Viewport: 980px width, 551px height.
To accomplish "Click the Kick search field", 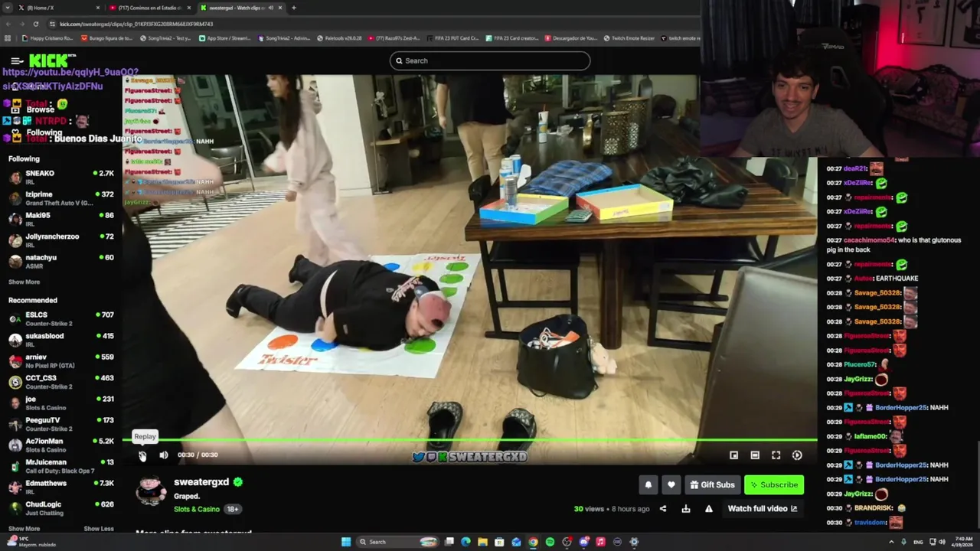I will click(490, 60).
